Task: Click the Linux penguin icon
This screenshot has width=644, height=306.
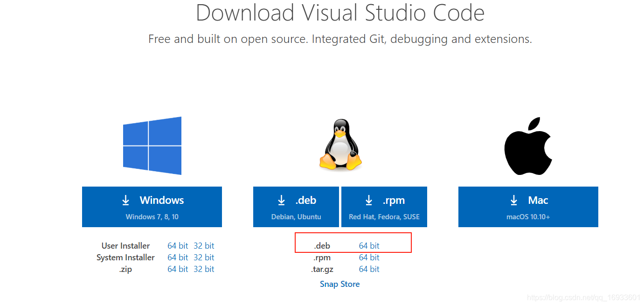Action: (340, 146)
